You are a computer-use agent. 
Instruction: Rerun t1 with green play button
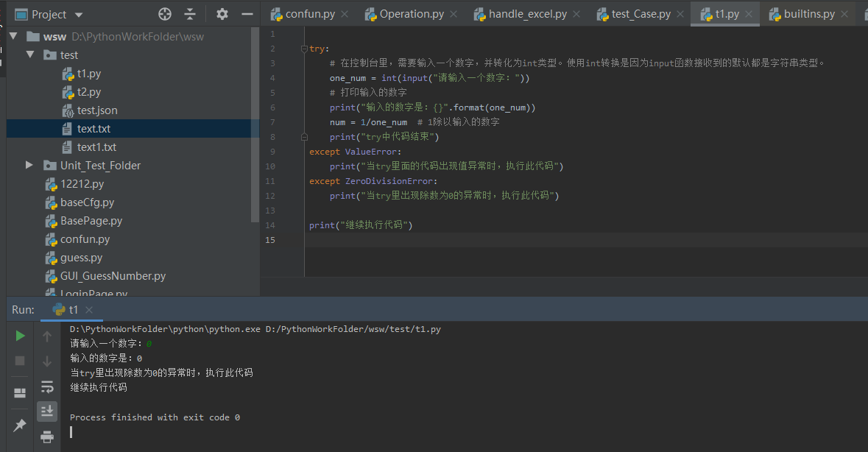20,336
